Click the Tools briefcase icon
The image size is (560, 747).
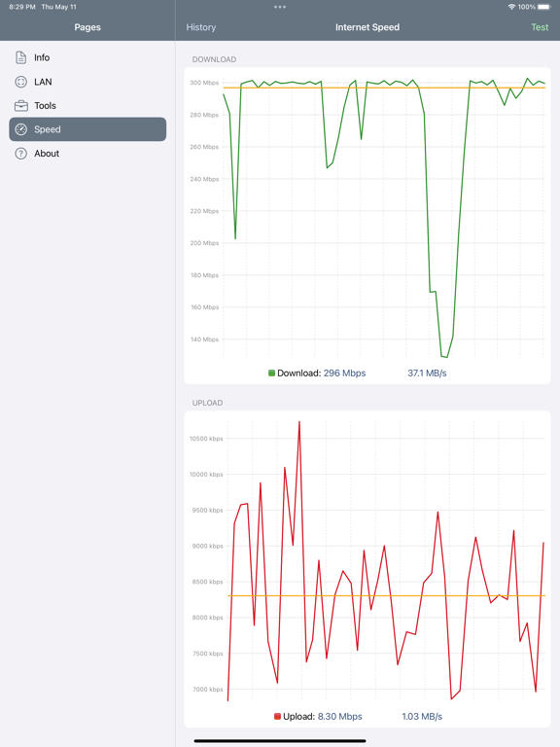21,106
